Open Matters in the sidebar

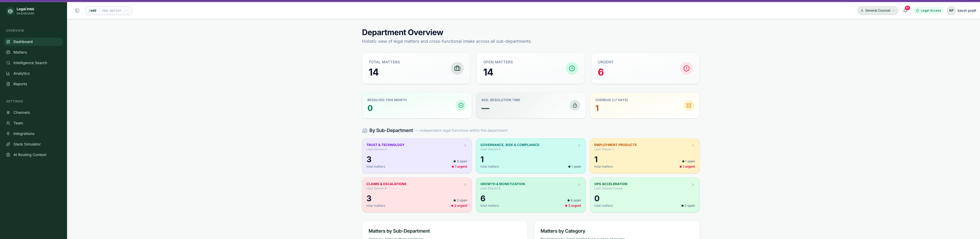coord(20,52)
